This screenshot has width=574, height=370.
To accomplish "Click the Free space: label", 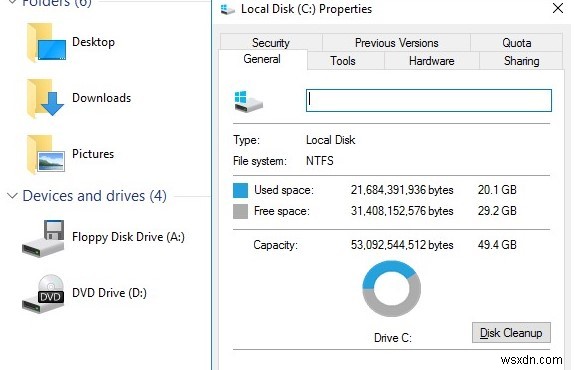I will click(282, 211).
